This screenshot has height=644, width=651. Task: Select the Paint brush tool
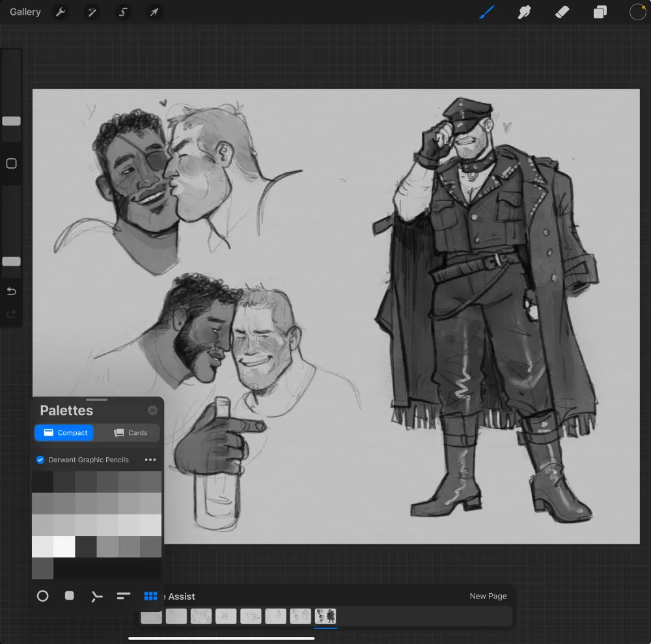pos(487,12)
